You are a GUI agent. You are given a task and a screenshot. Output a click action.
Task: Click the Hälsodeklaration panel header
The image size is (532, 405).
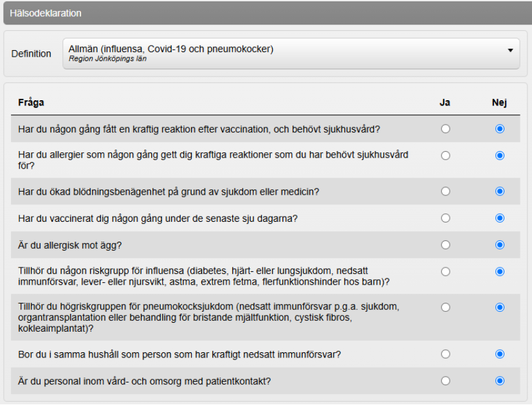click(266, 13)
